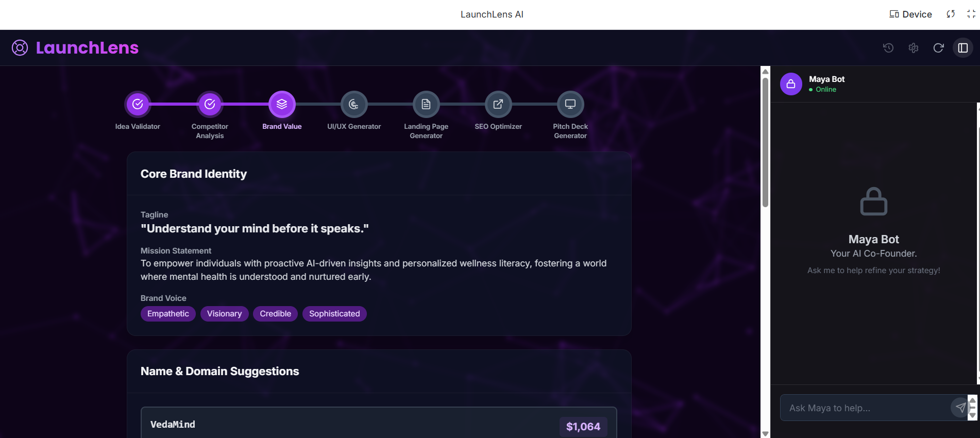980x438 pixels.
Task: Click the Sophisticated brand voice tag
Action: pyautogui.click(x=334, y=314)
